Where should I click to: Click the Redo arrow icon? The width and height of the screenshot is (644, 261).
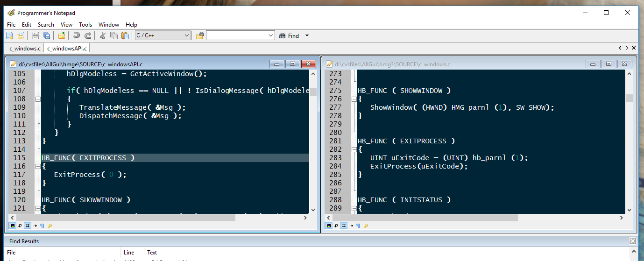[x=87, y=35]
